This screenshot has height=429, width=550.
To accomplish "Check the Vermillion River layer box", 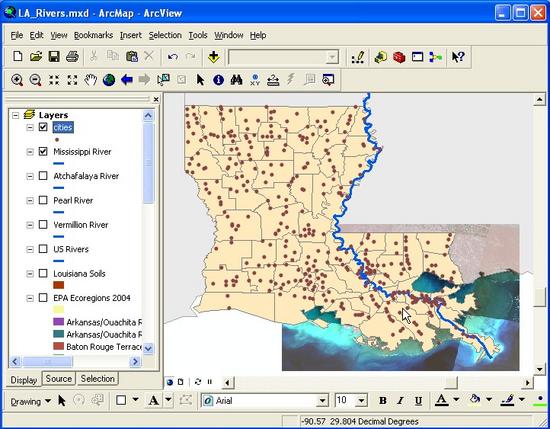I will point(43,224).
